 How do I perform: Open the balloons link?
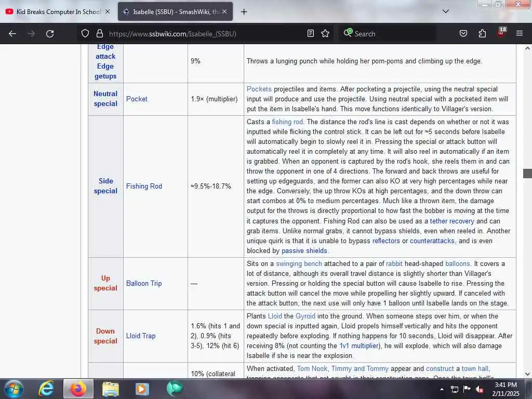457,263
